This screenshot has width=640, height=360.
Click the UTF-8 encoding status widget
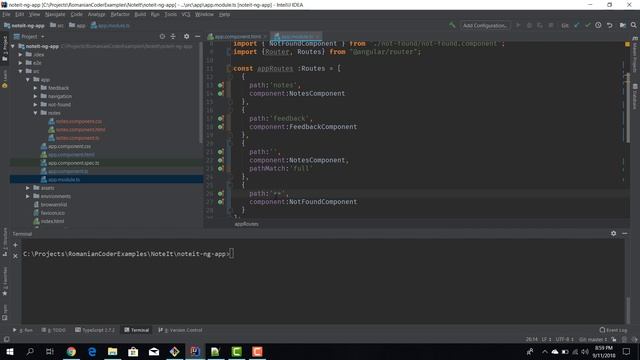(564, 339)
